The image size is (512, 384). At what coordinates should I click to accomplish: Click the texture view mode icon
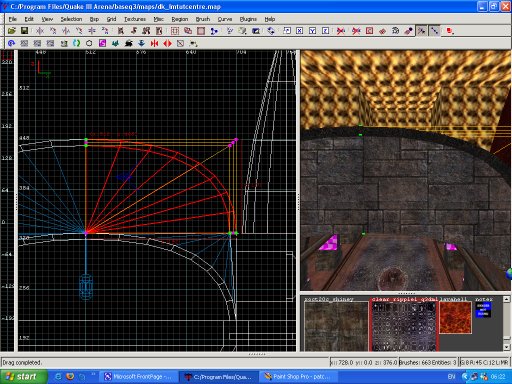click(243, 31)
